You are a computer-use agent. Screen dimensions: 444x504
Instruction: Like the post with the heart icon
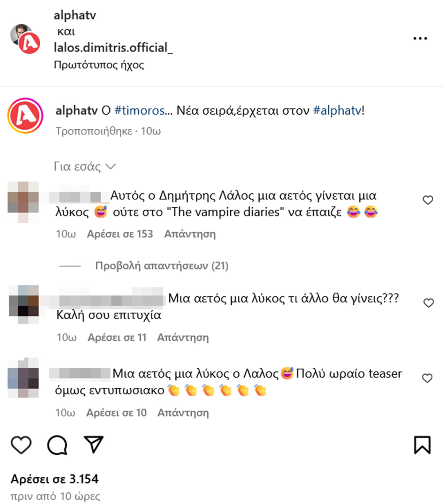21,445
